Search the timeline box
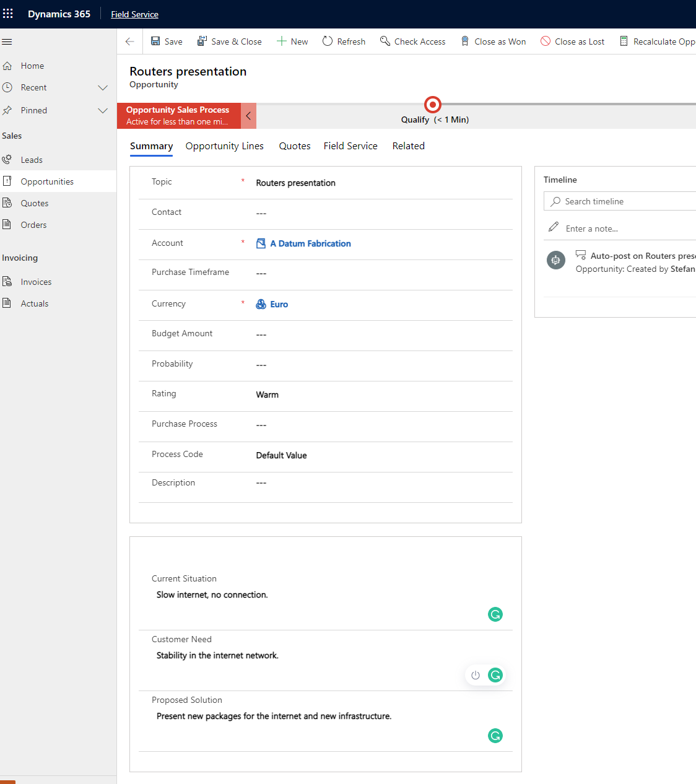This screenshot has height=784, width=696. coord(620,201)
